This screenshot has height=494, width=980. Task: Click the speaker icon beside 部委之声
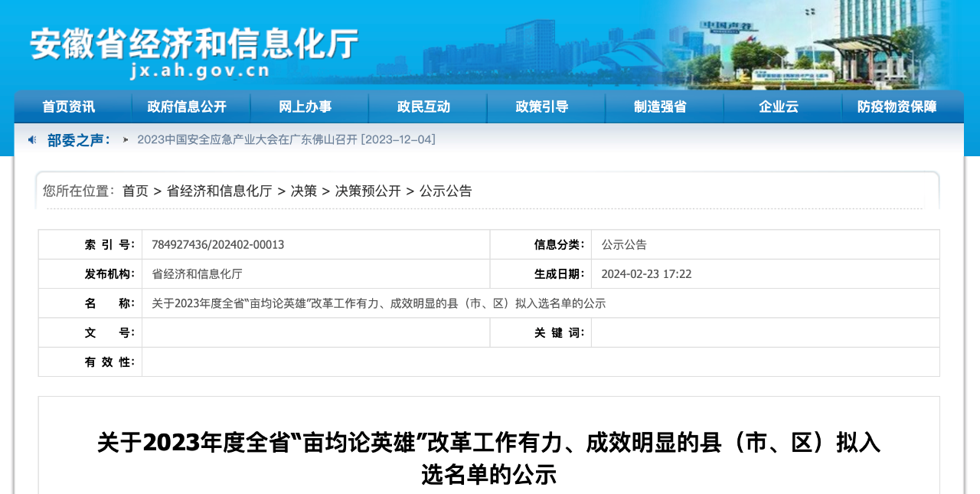(x=32, y=139)
